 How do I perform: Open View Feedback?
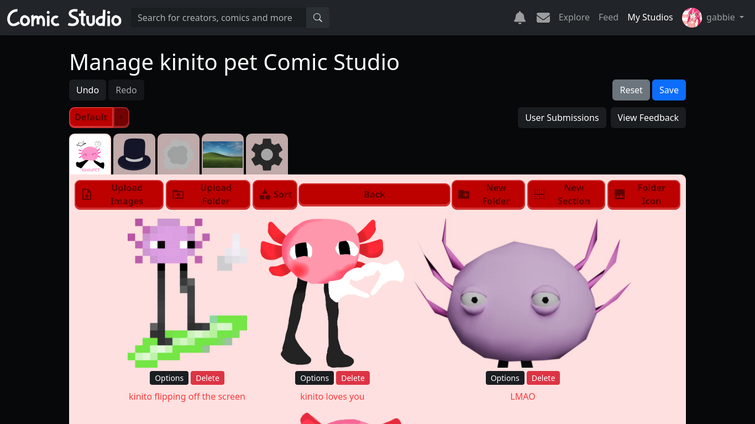coord(648,117)
